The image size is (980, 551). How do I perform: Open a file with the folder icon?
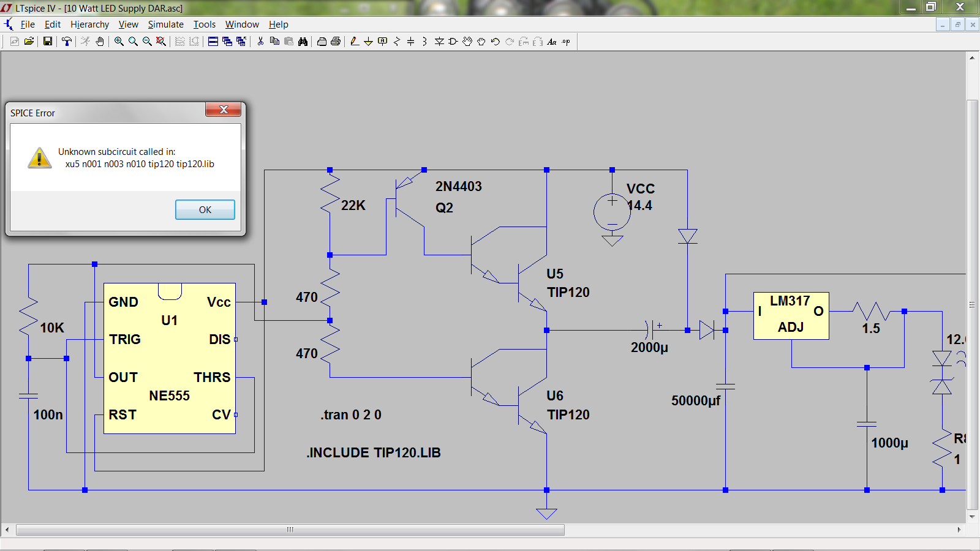(x=29, y=42)
